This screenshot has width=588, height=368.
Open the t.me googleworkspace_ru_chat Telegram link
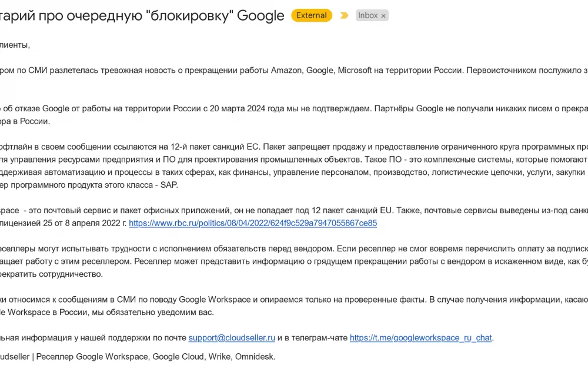click(x=421, y=337)
